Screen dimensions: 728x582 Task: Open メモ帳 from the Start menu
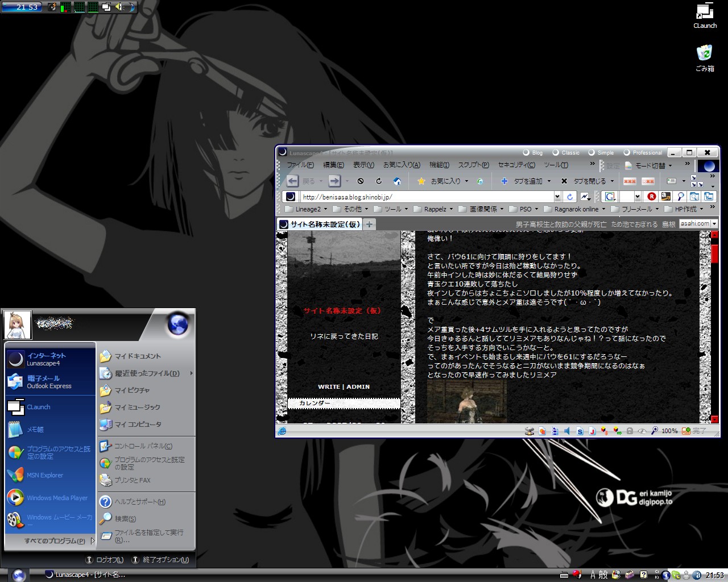pos(50,430)
